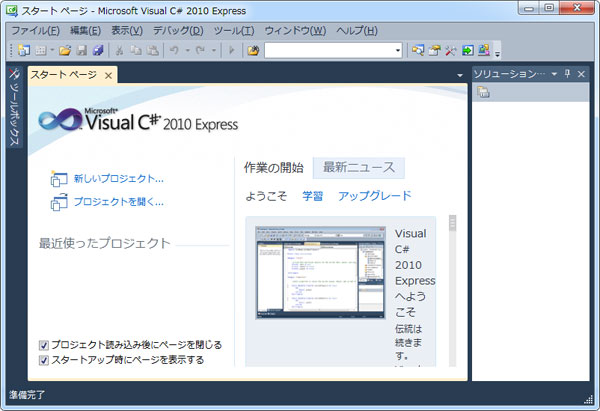Open the Find combo box dropdown
The width and height of the screenshot is (600, 411).
coord(398,50)
